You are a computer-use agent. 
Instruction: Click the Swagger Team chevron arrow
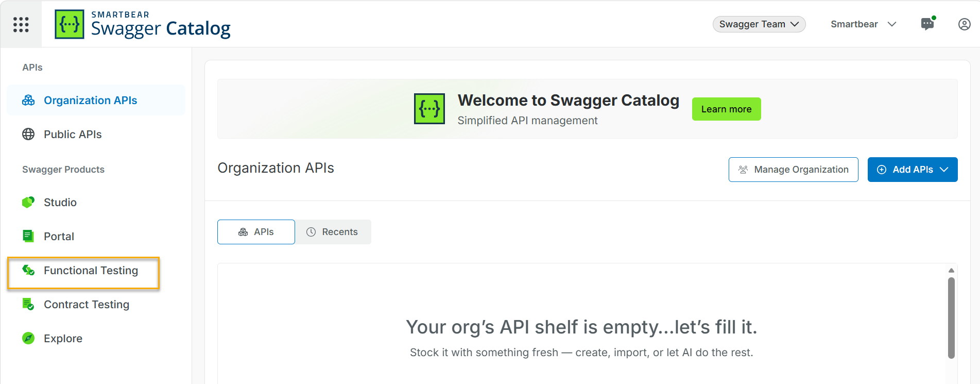pyautogui.click(x=795, y=24)
